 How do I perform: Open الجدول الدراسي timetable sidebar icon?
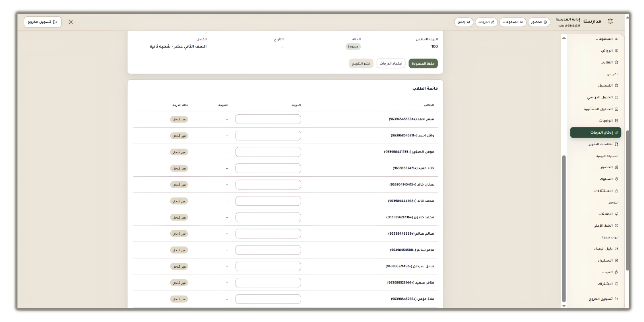point(617,97)
